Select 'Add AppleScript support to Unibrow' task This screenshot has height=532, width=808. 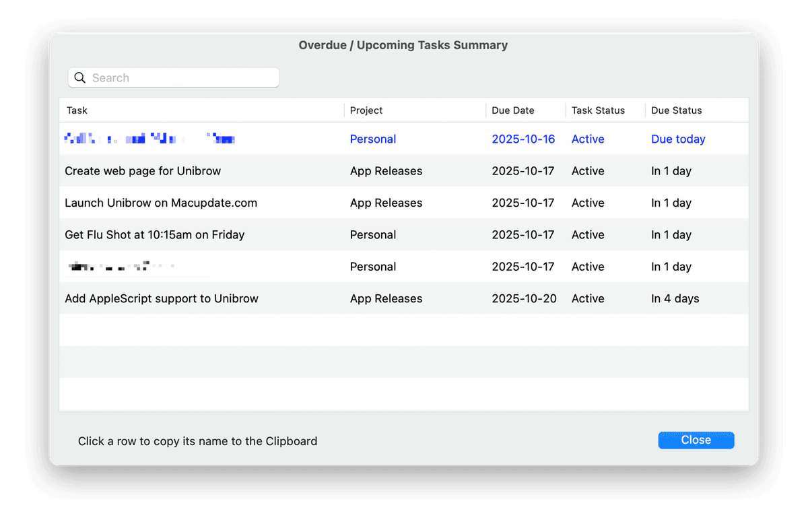pos(162,298)
